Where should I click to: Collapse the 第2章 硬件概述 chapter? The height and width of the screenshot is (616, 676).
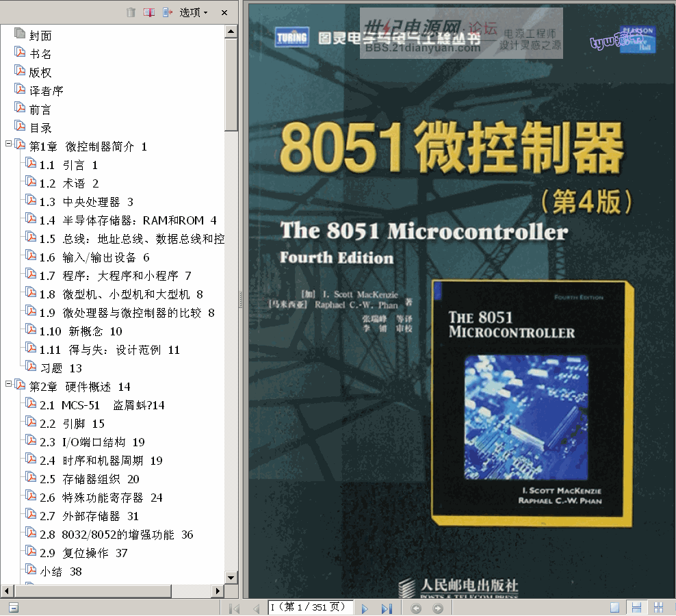coord(8,383)
